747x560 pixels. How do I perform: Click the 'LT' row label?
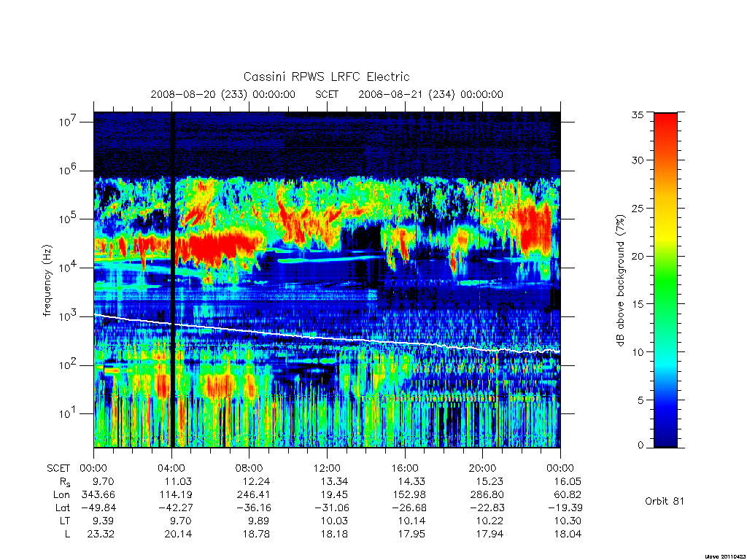pyautogui.click(x=65, y=521)
